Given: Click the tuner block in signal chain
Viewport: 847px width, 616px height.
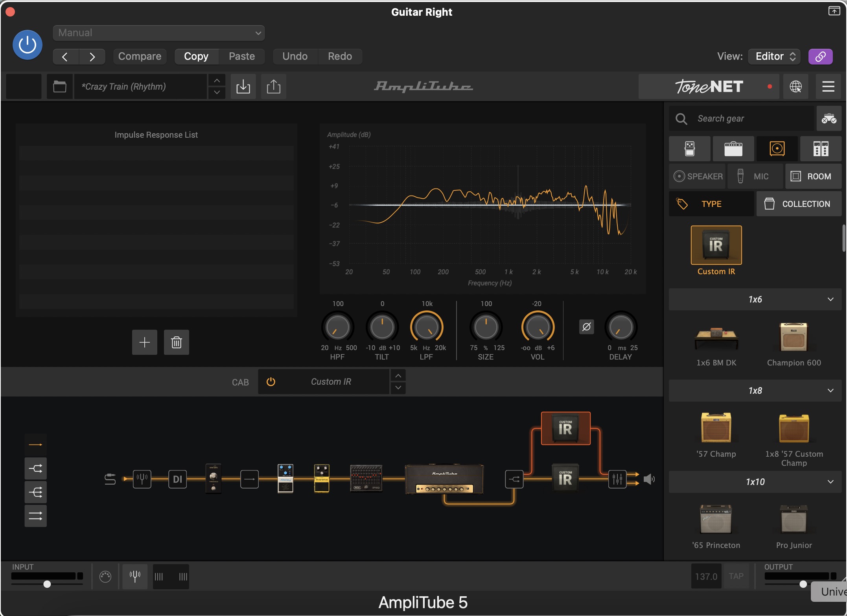Looking at the screenshot, I should (142, 479).
